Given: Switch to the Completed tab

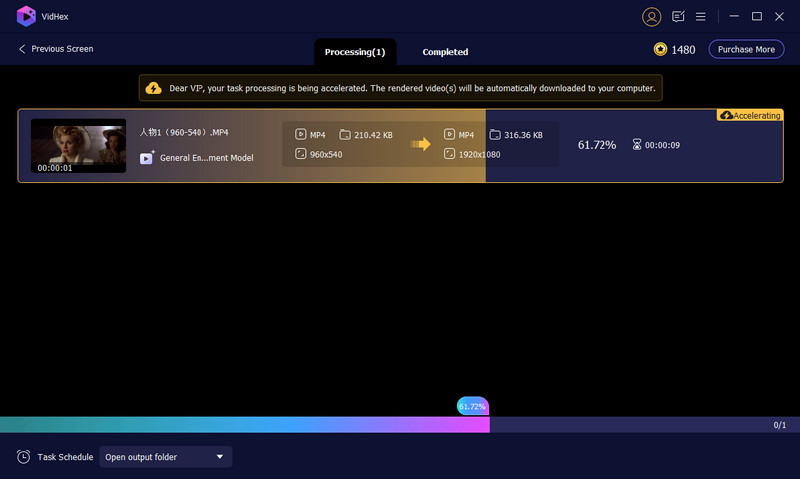Looking at the screenshot, I should 445,52.
